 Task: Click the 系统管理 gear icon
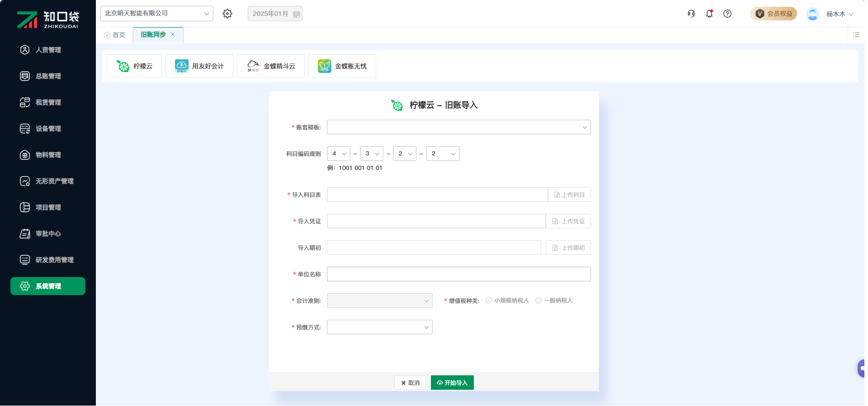(x=25, y=286)
